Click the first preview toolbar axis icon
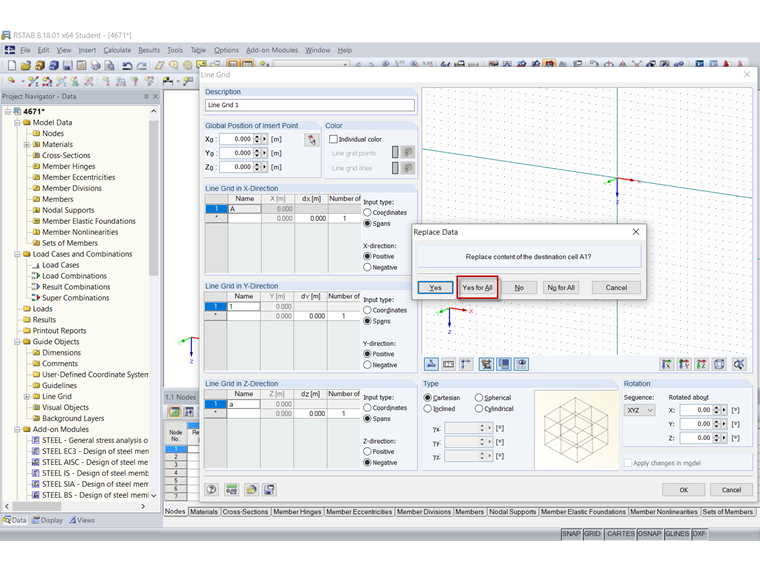760x570 pixels. coord(431,364)
